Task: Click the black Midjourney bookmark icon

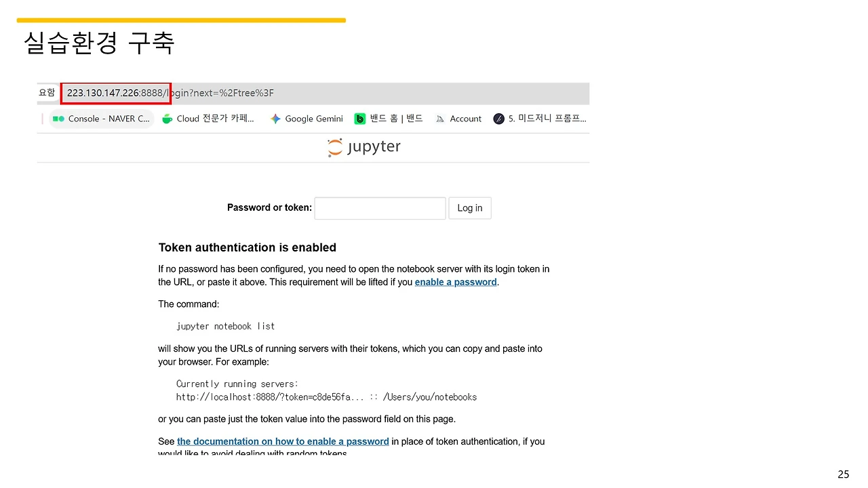Action: click(x=499, y=119)
